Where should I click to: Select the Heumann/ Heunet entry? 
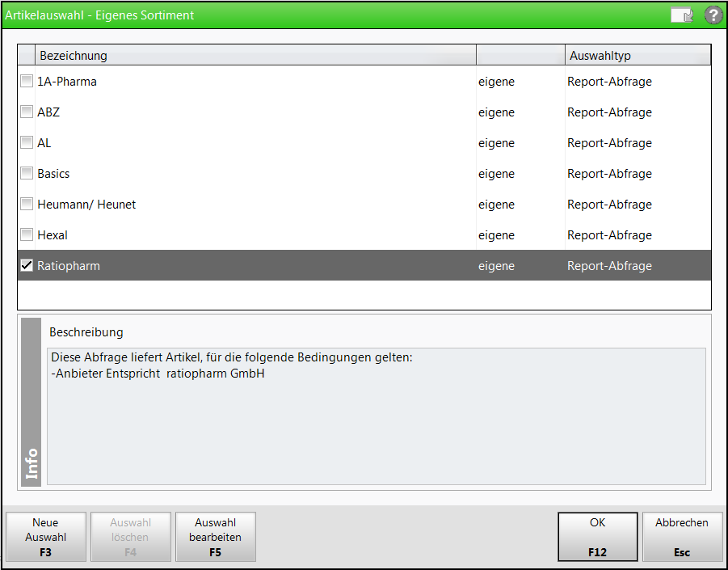click(86, 205)
